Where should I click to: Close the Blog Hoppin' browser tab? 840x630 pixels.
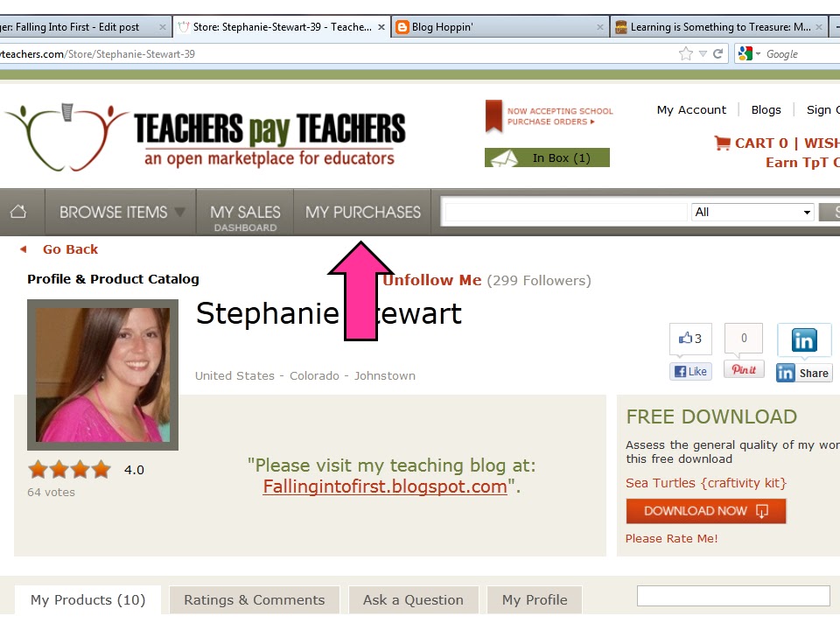(600, 27)
